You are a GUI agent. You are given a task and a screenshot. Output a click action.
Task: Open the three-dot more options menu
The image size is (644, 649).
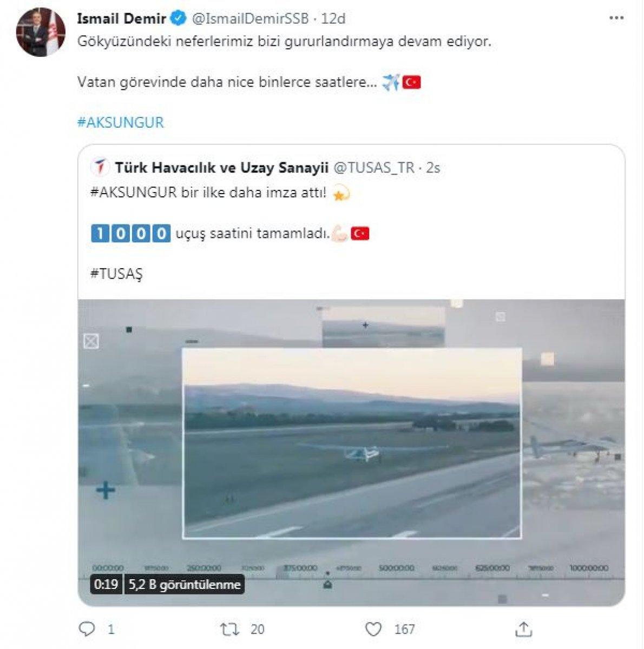pos(616,18)
